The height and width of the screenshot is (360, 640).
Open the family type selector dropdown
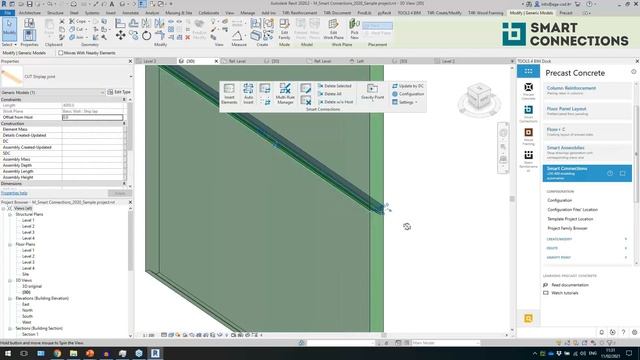[131, 77]
